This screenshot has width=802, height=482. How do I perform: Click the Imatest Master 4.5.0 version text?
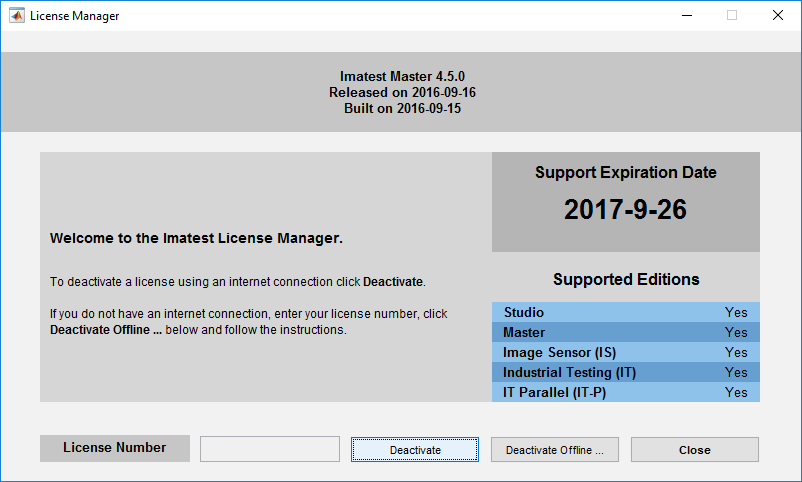[x=403, y=76]
